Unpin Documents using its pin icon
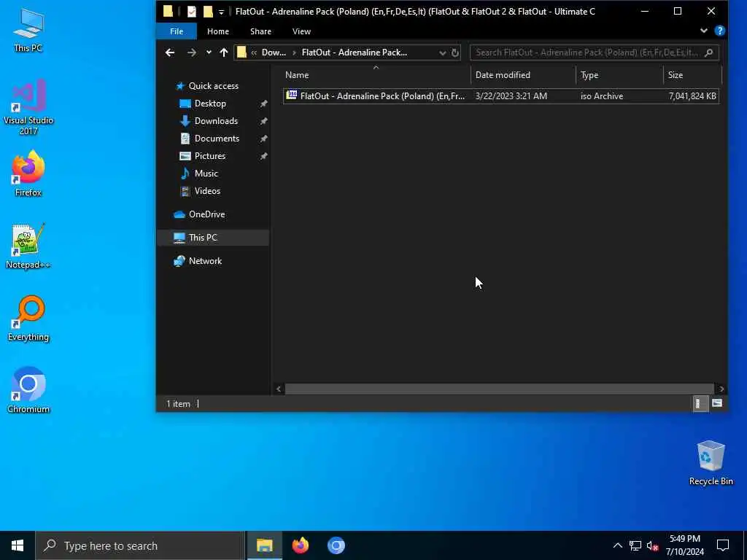The height and width of the screenshot is (560, 747). (263, 139)
